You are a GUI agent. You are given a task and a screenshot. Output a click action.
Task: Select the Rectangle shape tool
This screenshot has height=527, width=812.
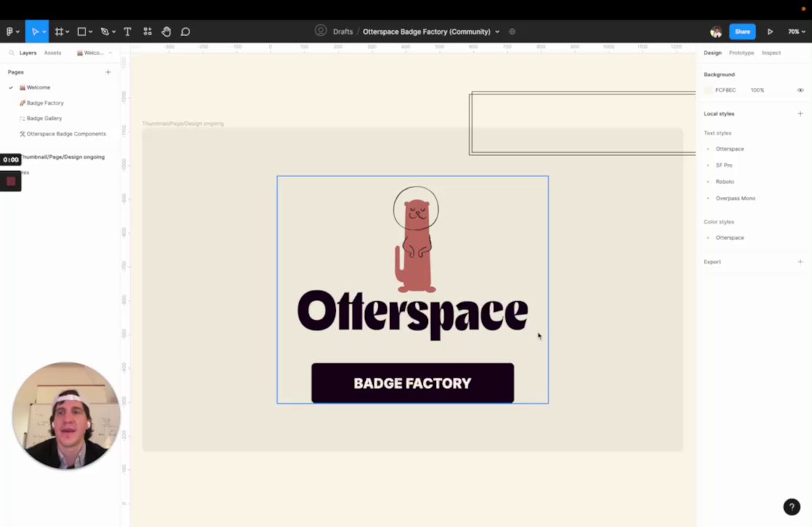pos(81,31)
